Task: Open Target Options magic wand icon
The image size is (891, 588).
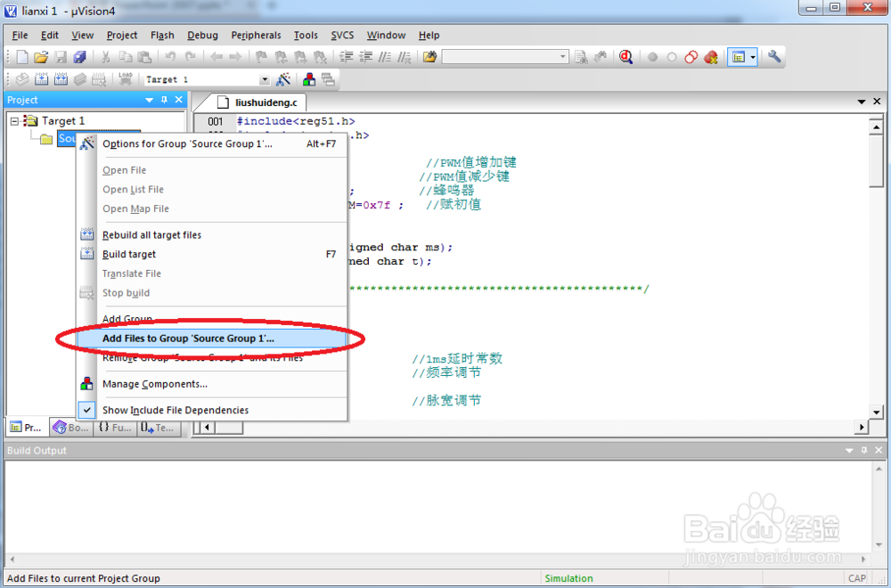Action: (x=283, y=79)
